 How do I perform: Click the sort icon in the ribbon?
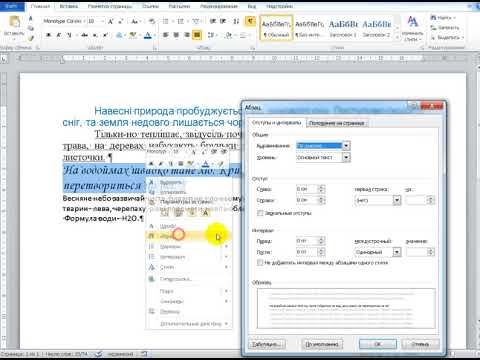tap(236, 21)
